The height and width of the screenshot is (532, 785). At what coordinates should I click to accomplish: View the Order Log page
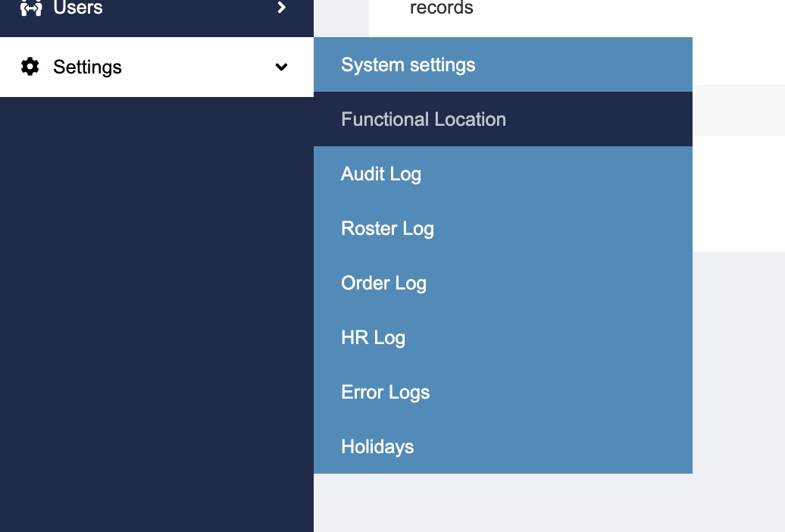383,283
